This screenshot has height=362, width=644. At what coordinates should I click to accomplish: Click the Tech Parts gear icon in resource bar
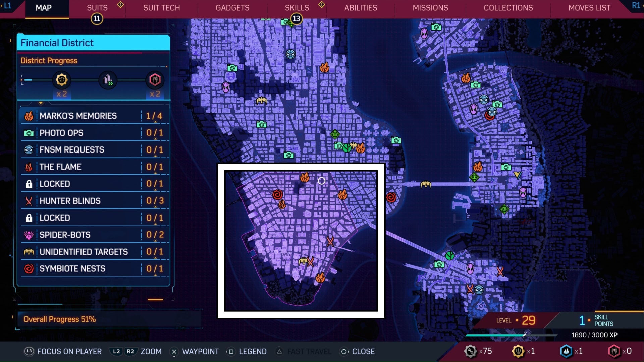tap(471, 351)
